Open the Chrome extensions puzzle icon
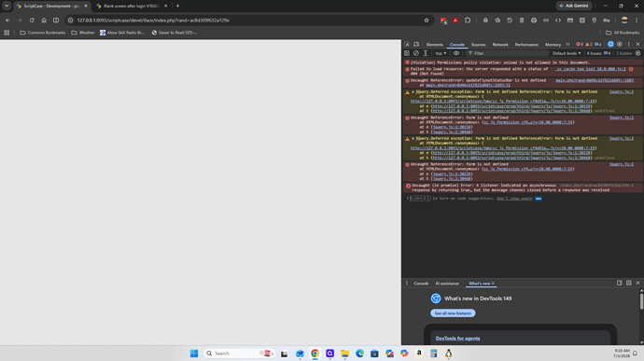The height and width of the screenshot is (361, 644). [468, 21]
